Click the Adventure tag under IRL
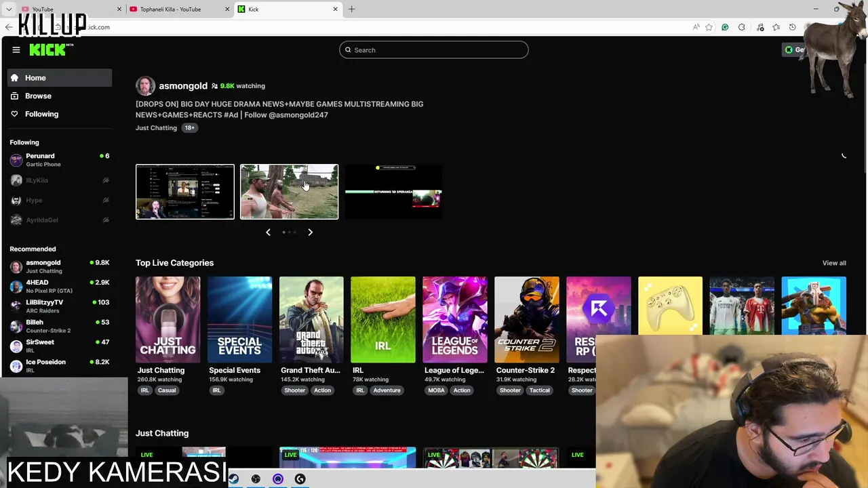The height and width of the screenshot is (488, 868). pyautogui.click(x=387, y=390)
